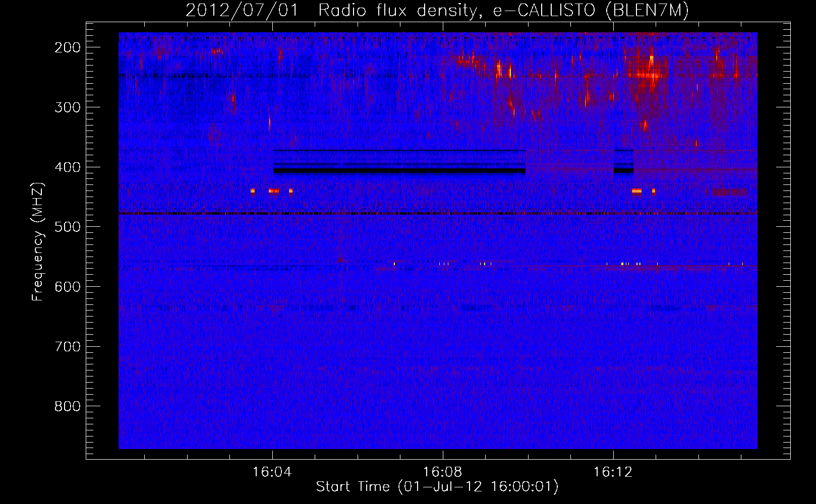The height and width of the screenshot is (504, 816).
Task: Click the short black data gap near 16:12
Action: click(x=623, y=171)
